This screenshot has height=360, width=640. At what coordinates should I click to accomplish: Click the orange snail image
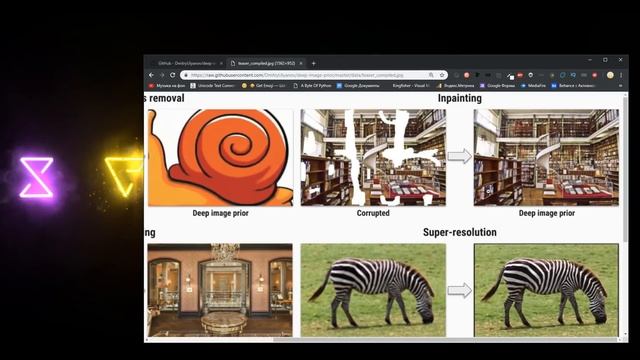pyautogui.click(x=220, y=158)
